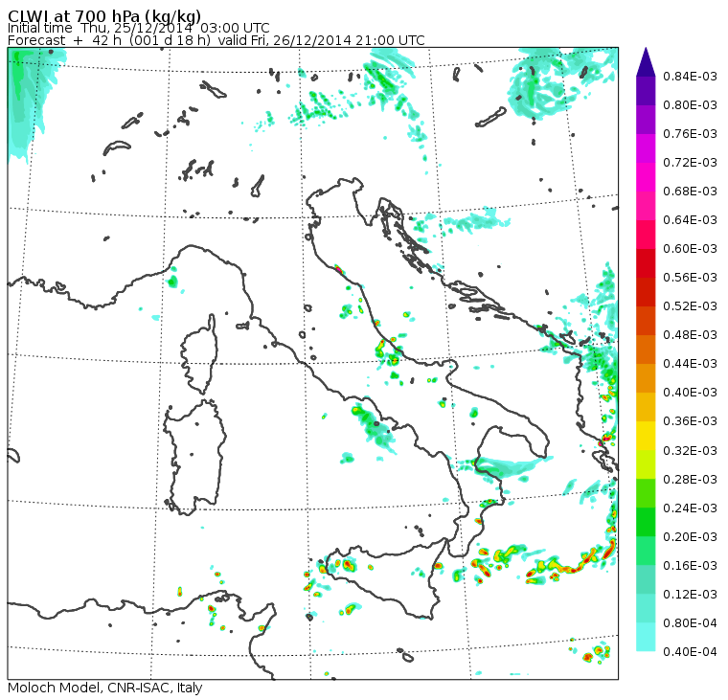The image size is (728, 700).
Task: Click the 'Initial time Thu, 25/12/2014 03:00 UTC' line
Action: 138,28
